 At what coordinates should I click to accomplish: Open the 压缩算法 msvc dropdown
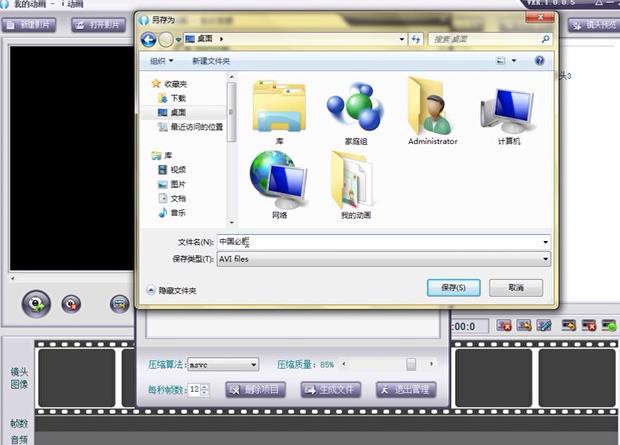pos(252,365)
